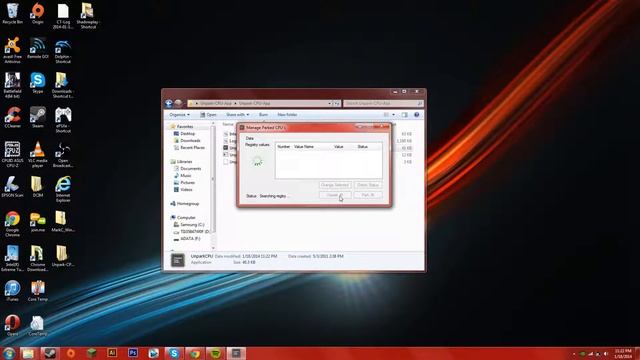
Task: Click Open in the Explorer toolbar
Action: tap(209, 115)
